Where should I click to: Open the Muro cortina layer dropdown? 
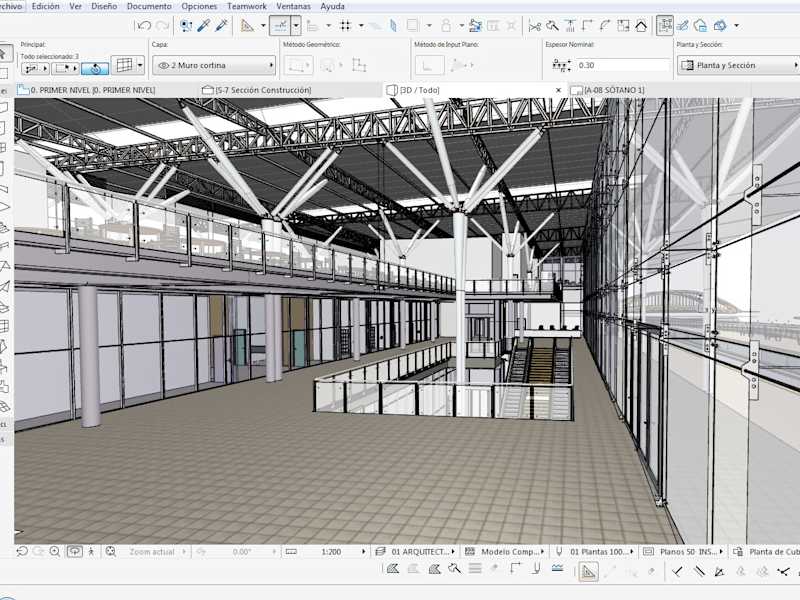[x=214, y=65]
